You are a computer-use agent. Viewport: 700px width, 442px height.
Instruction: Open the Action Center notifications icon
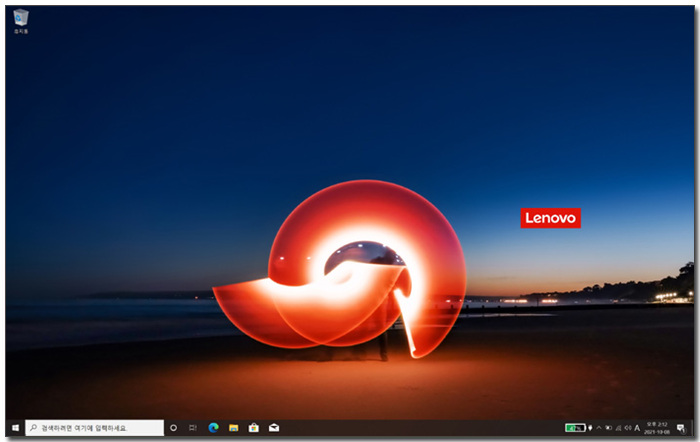680,427
